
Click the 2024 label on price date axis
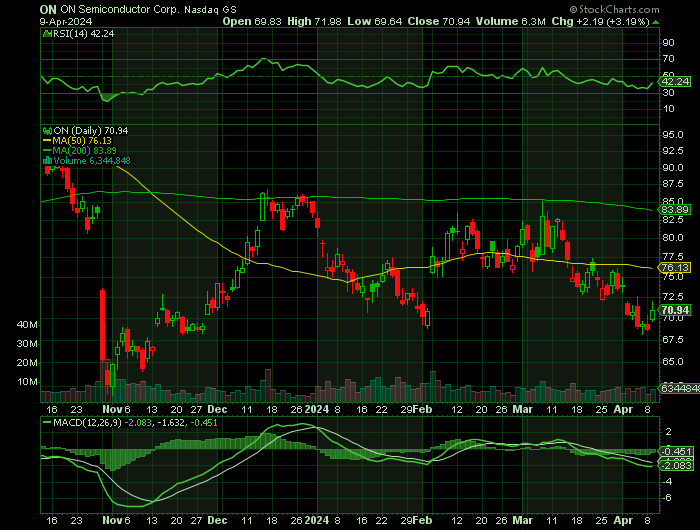317,409
